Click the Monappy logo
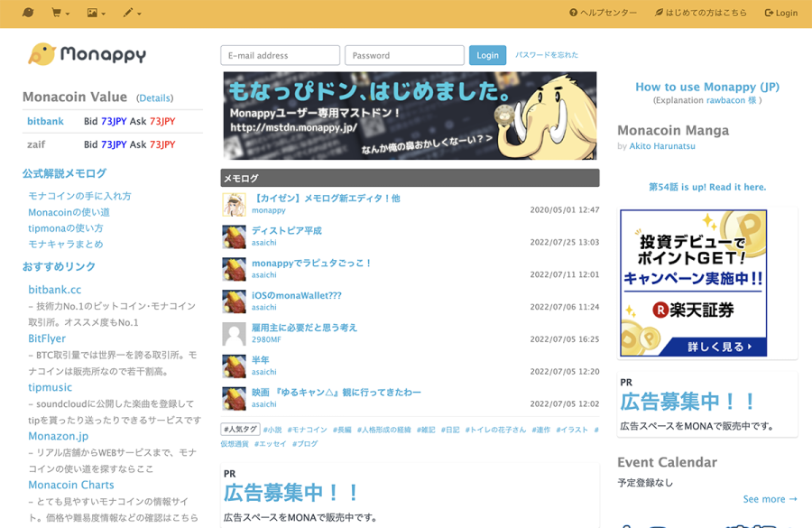Screen dimensions: 812x528 [87, 54]
